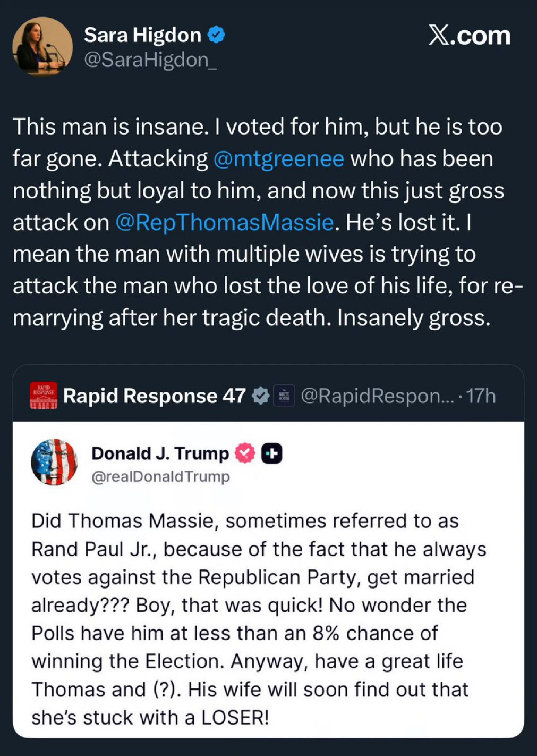Screen dimensions: 537x756
Task: Click the 17h timestamp
Action: tap(481, 396)
